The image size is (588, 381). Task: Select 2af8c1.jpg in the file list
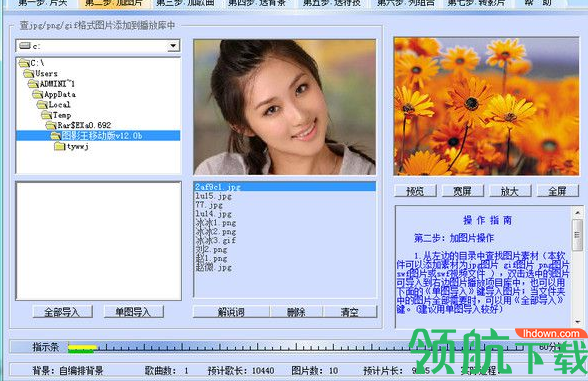pyautogui.click(x=285, y=187)
